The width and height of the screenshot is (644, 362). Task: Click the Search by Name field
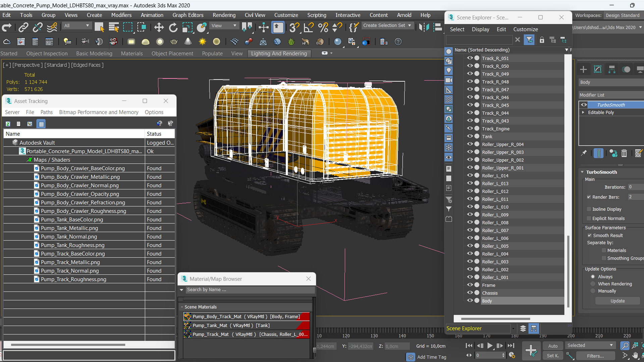[x=250, y=290]
